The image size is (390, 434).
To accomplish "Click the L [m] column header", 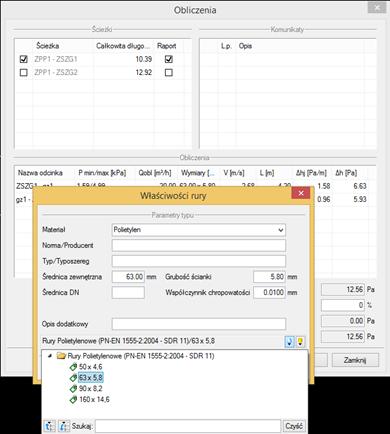I will click(267, 173).
